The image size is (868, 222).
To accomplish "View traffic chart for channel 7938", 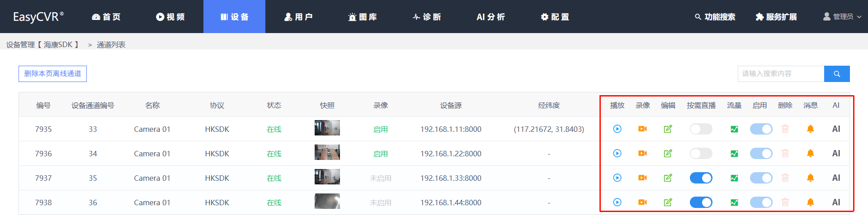I will click(x=734, y=203).
